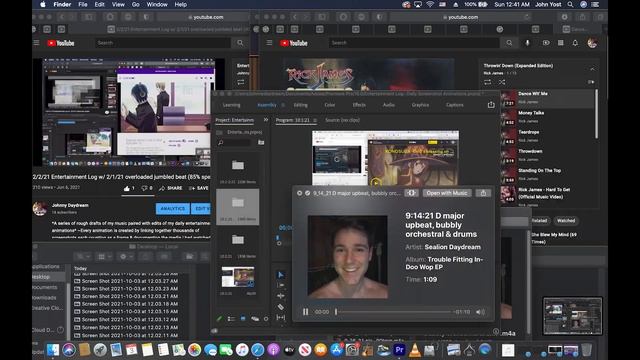This screenshot has height=360, width=640.
Task: Switch to Premiere Assembly workspace tab
Action: (267, 105)
